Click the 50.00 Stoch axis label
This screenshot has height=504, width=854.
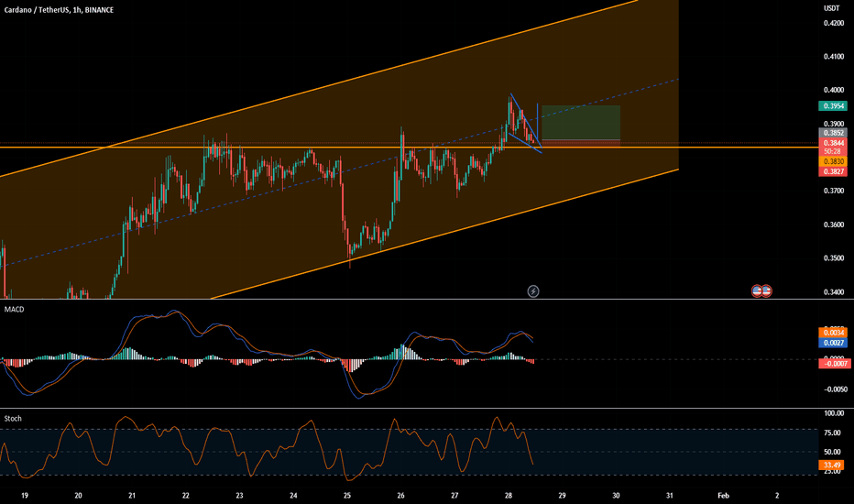point(832,453)
